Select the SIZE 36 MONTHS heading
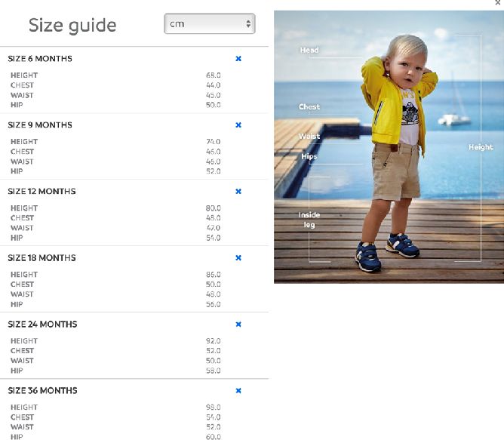Viewport: 504px width, 440px height. (42, 390)
